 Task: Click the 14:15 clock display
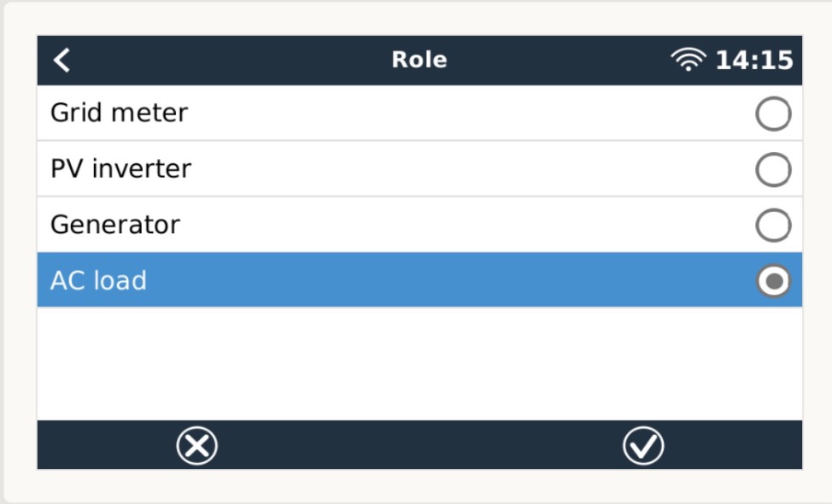753,61
